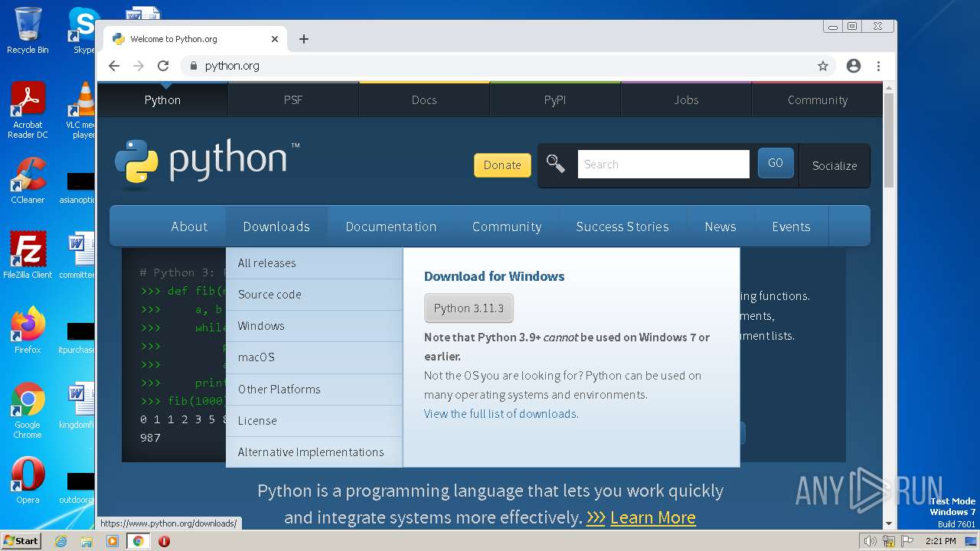The width and height of the screenshot is (980, 551).
Task: Click the browser forward arrow
Action: coord(139,66)
